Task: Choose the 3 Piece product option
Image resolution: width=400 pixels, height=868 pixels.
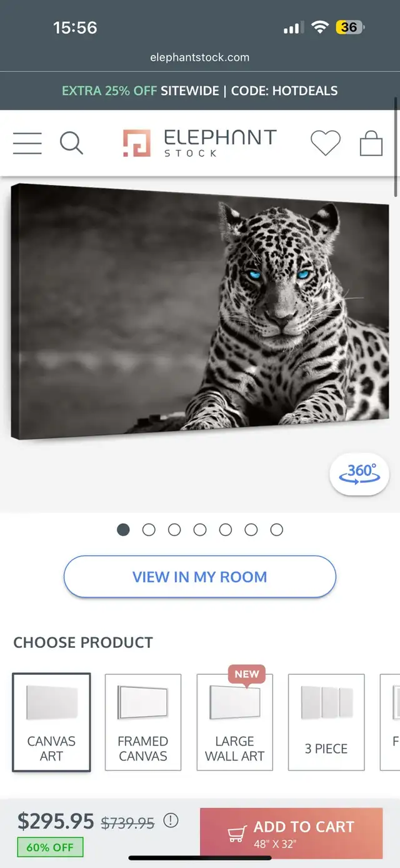Action: (326, 722)
